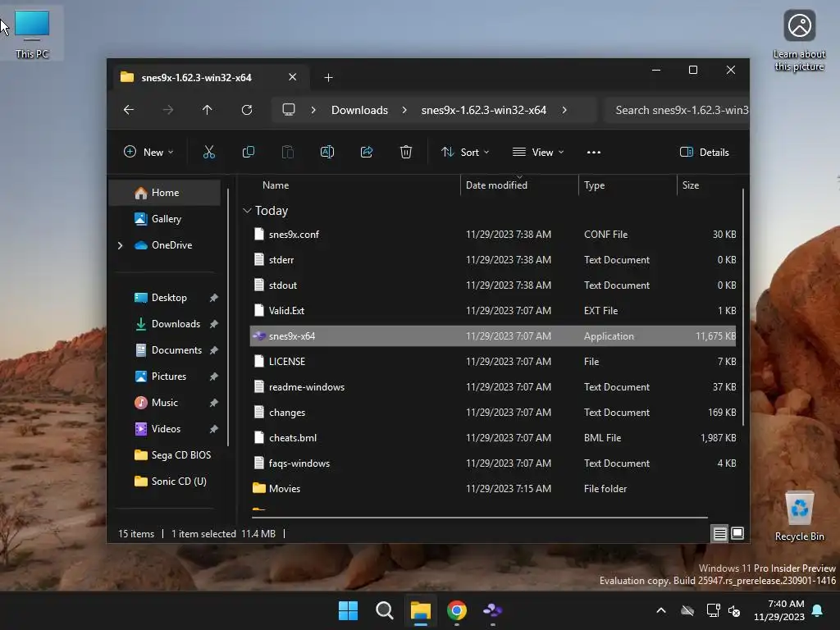Viewport: 840px width, 630px height.
Task: Select the Valid.Ext file
Action: coord(493,311)
